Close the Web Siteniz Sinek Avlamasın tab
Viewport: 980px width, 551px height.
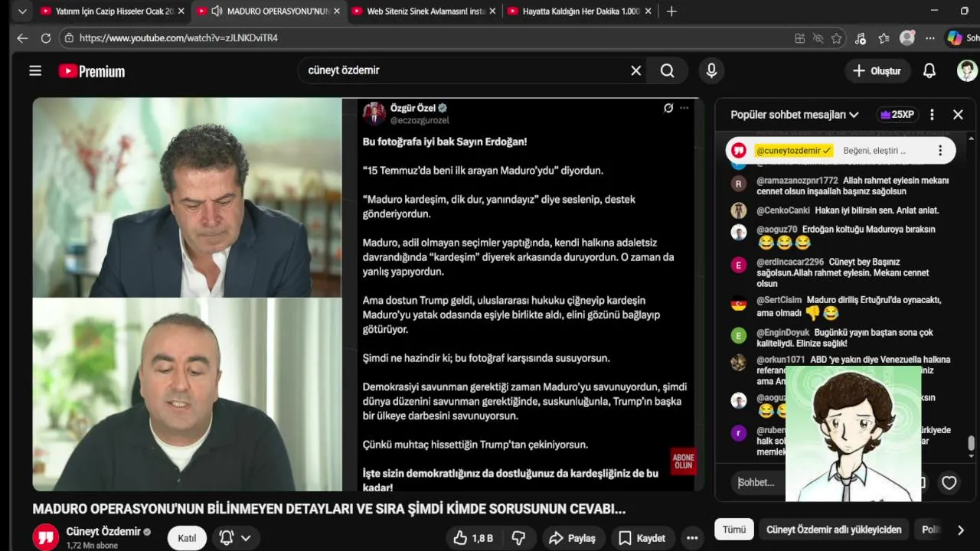point(492,11)
